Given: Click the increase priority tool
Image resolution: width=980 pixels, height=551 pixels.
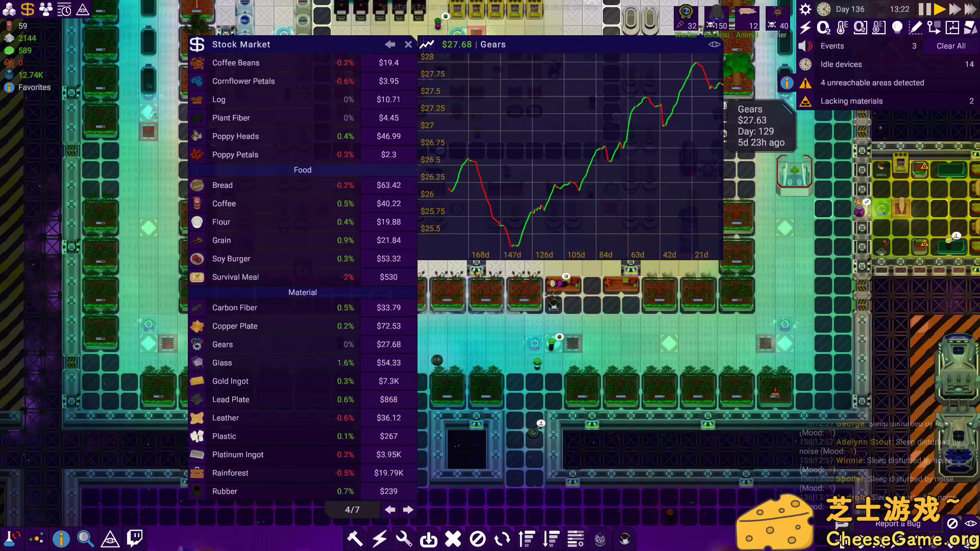Looking at the screenshot, I should (526, 539).
